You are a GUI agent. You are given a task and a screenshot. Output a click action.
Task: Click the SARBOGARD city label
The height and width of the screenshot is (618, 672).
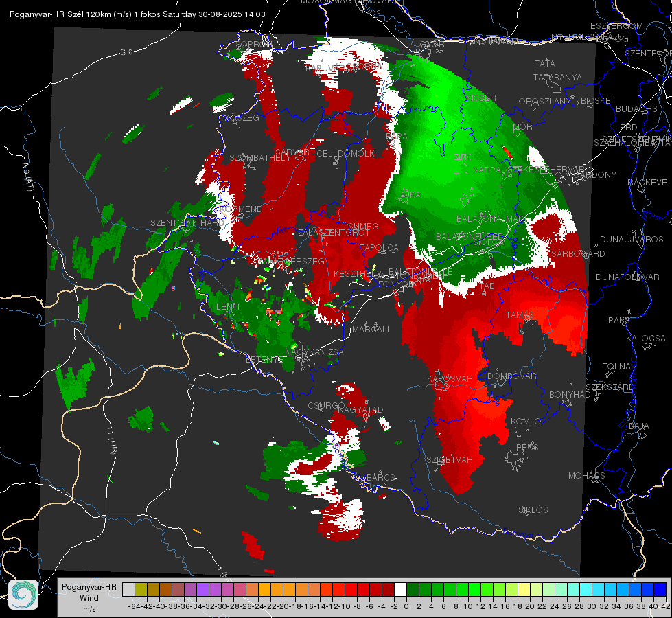point(578,254)
